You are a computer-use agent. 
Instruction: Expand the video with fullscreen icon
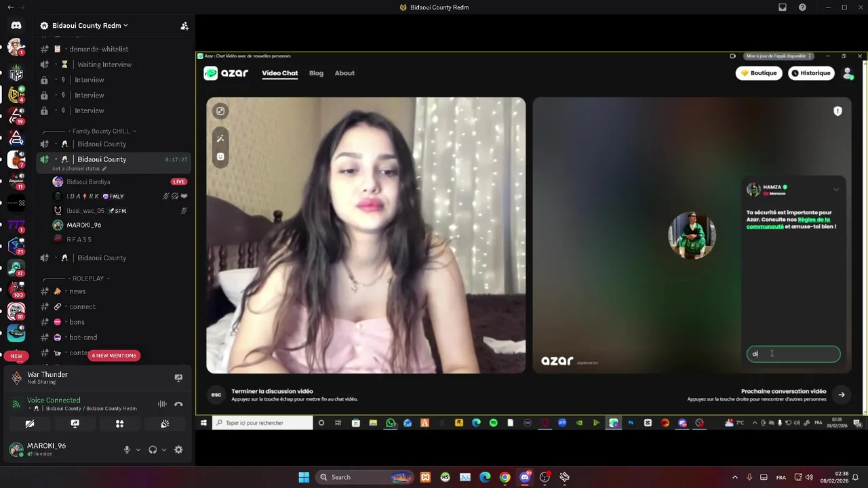[x=220, y=111]
